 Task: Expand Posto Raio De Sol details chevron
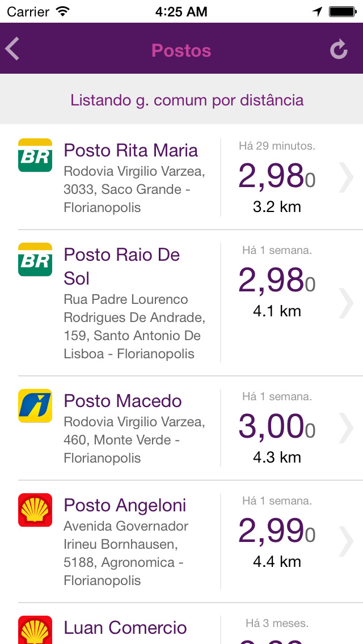[346, 303]
